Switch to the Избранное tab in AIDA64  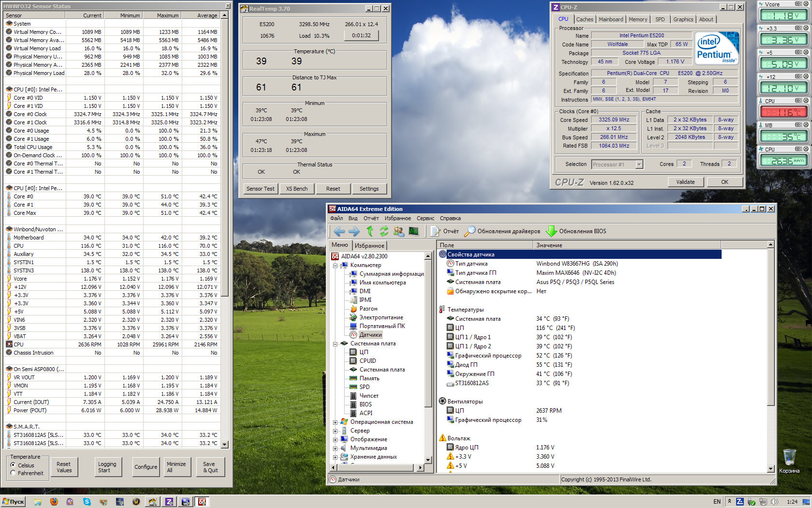click(369, 246)
